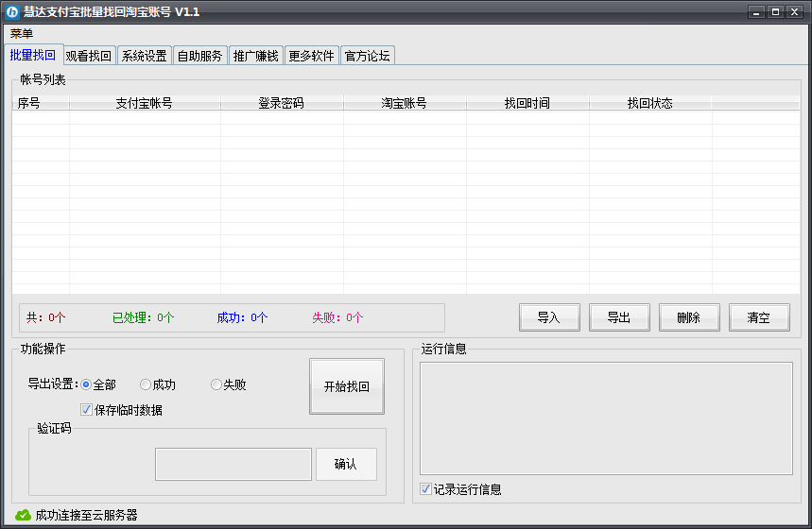Click the 验证码 input field

pyautogui.click(x=233, y=464)
